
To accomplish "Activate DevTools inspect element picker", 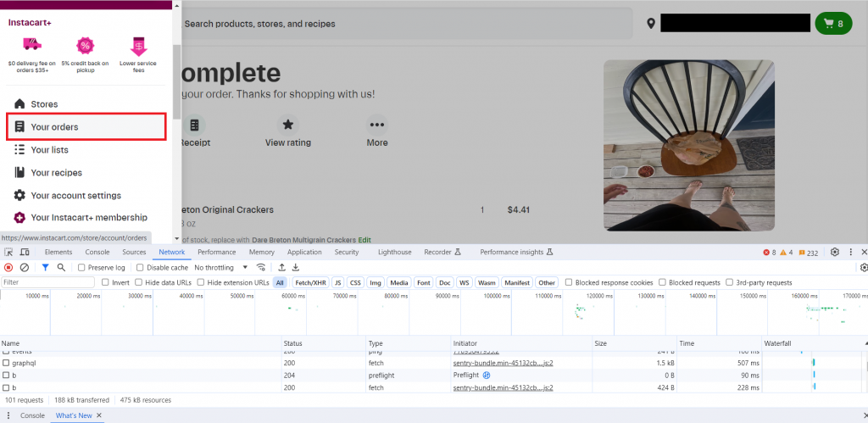I will 8,252.
